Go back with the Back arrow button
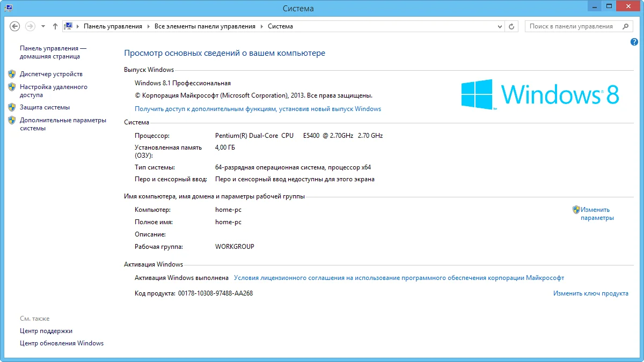 point(15,26)
